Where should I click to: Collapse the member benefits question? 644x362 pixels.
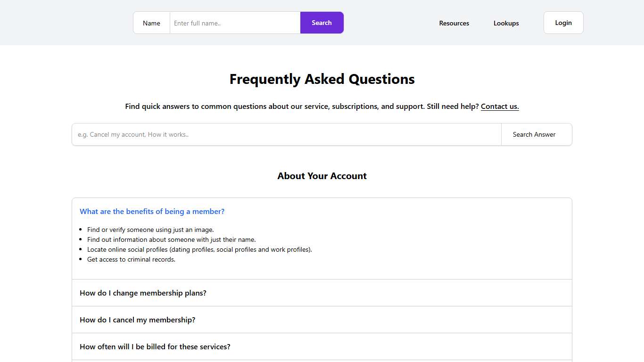pyautogui.click(x=152, y=211)
